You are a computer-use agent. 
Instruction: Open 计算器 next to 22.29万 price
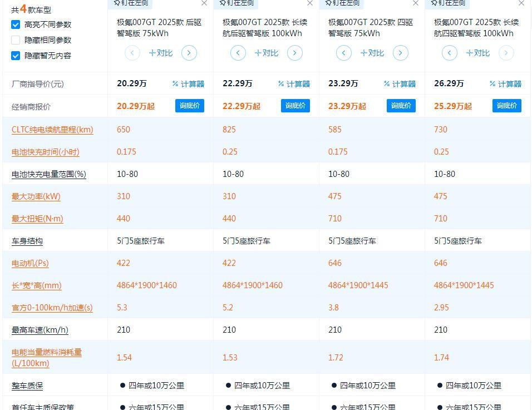[x=294, y=84]
